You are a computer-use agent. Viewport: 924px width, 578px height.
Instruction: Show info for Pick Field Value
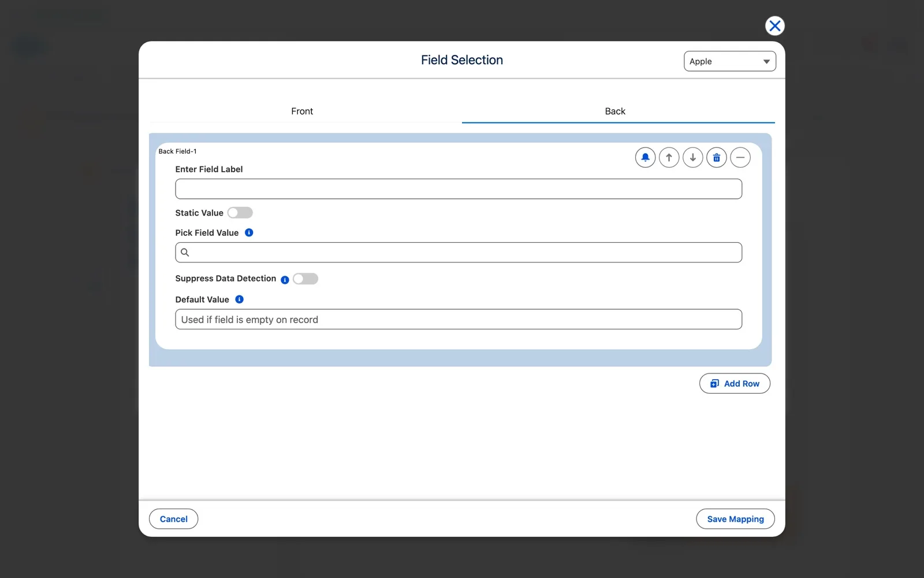(x=249, y=232)
